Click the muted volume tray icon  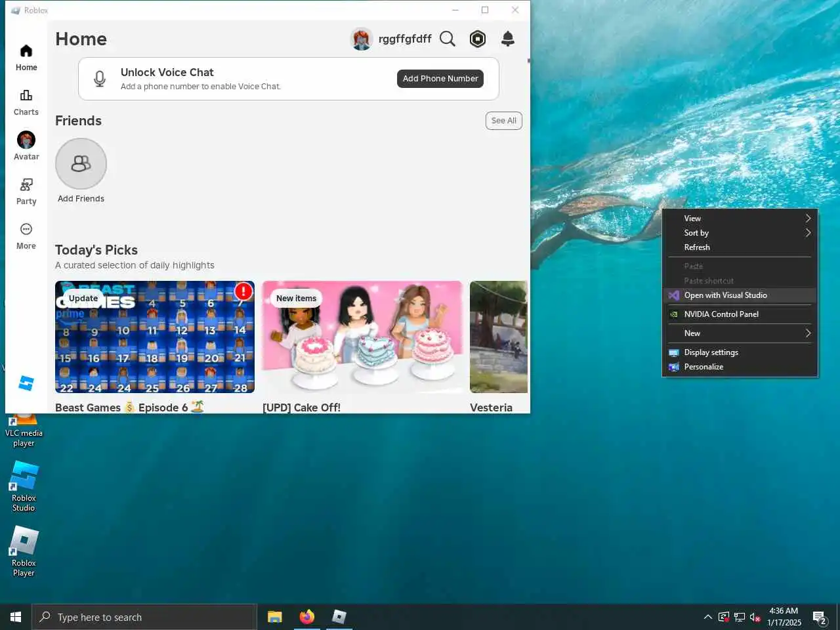click(755, 617)
